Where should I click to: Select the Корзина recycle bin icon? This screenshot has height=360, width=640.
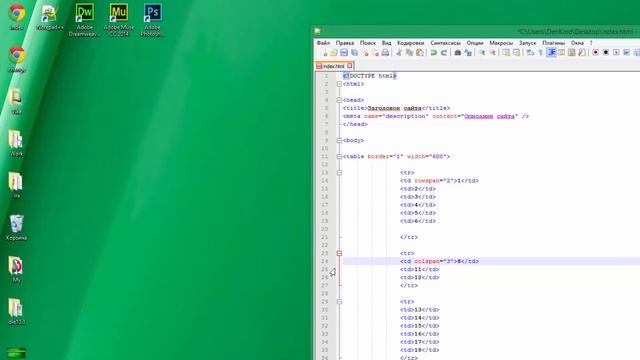point(16,227)
